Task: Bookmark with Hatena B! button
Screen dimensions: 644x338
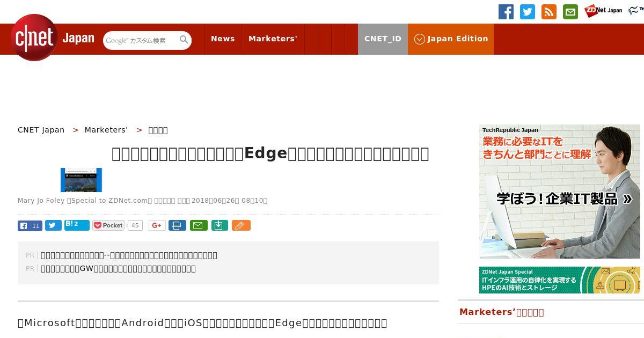Action: (77, 225)
